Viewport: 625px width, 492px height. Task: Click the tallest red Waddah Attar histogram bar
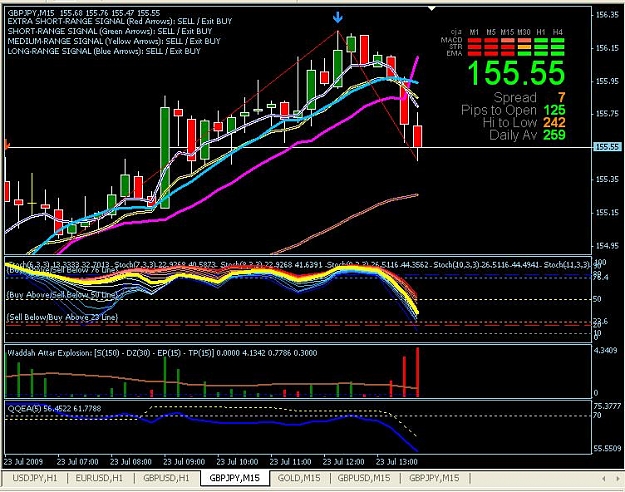[417, 372]
